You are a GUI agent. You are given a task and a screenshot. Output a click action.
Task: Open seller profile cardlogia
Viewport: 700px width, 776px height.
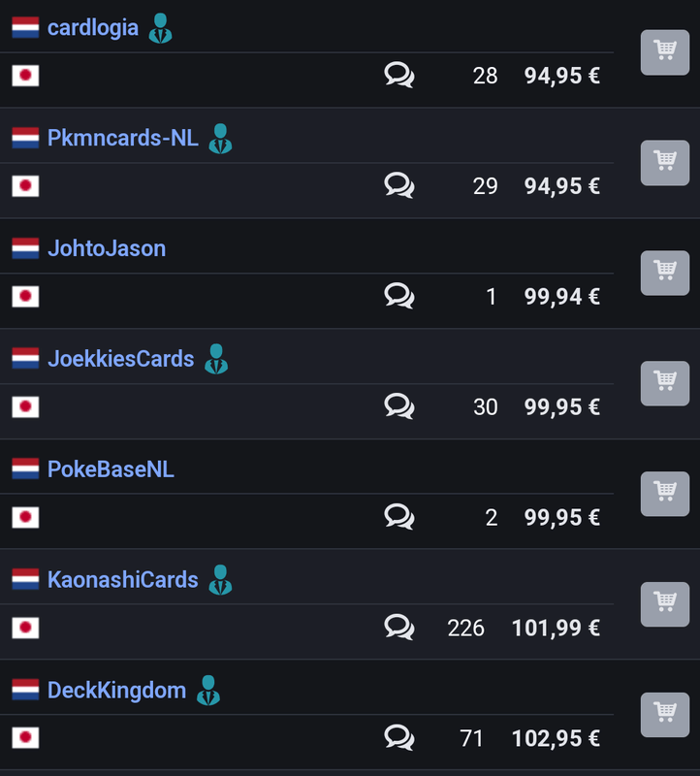point(93,28)
